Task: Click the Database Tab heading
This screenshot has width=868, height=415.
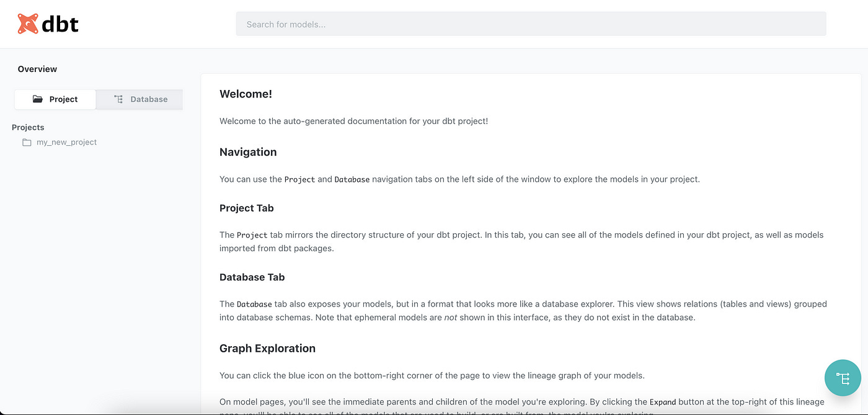Action: (x=252, y=277)
